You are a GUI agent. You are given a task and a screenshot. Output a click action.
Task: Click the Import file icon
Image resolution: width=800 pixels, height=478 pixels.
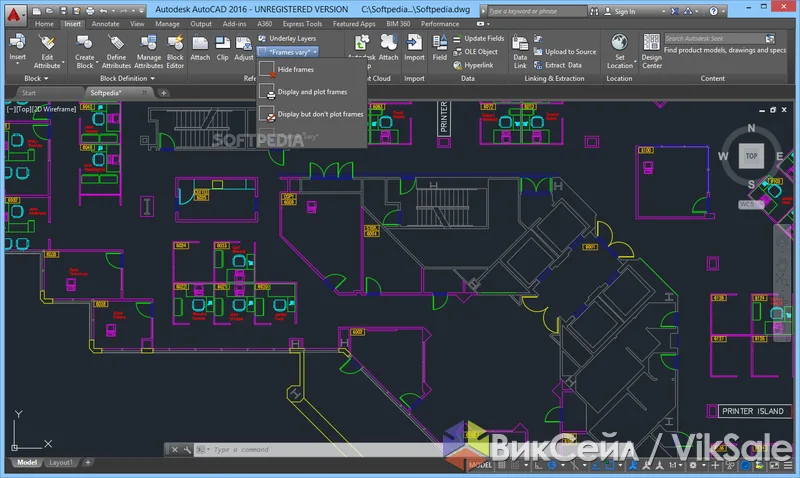point(414,42)
